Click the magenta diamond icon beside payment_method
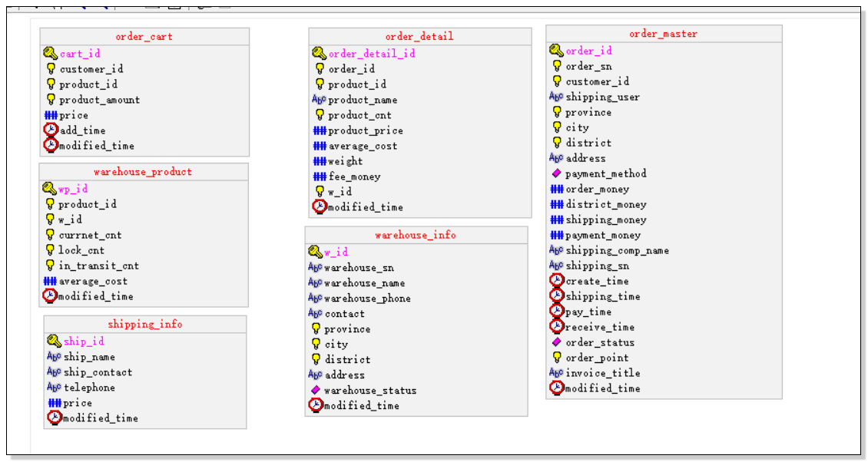Image resolution: width=868 pixels, height=462 pixels. point(556,173)
